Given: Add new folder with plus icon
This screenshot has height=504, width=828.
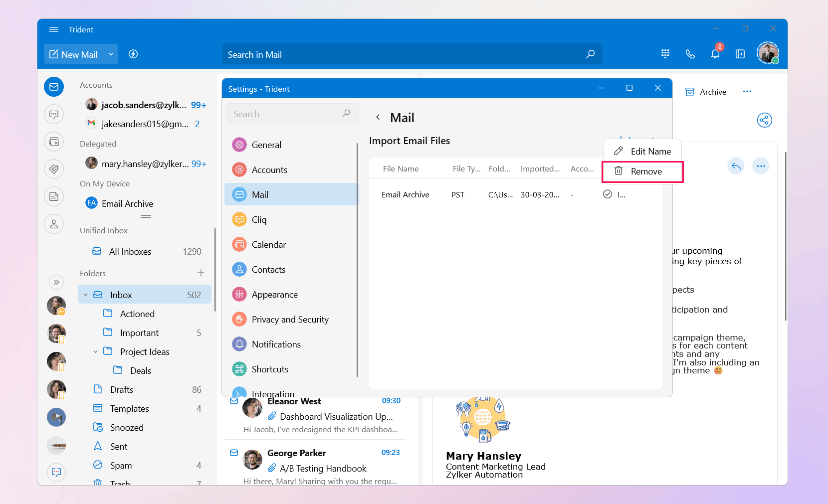Looking at the screenshot, I should coord(201,273).
